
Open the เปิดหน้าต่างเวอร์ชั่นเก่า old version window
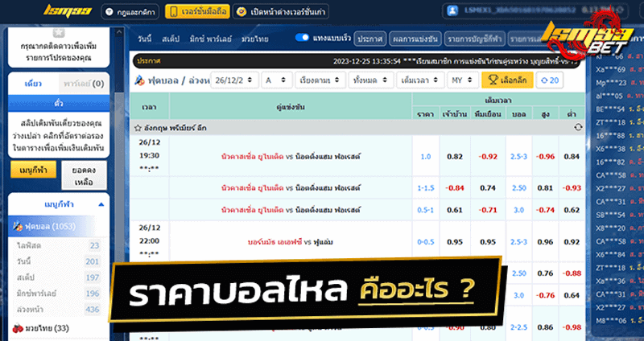coord(280,12)
